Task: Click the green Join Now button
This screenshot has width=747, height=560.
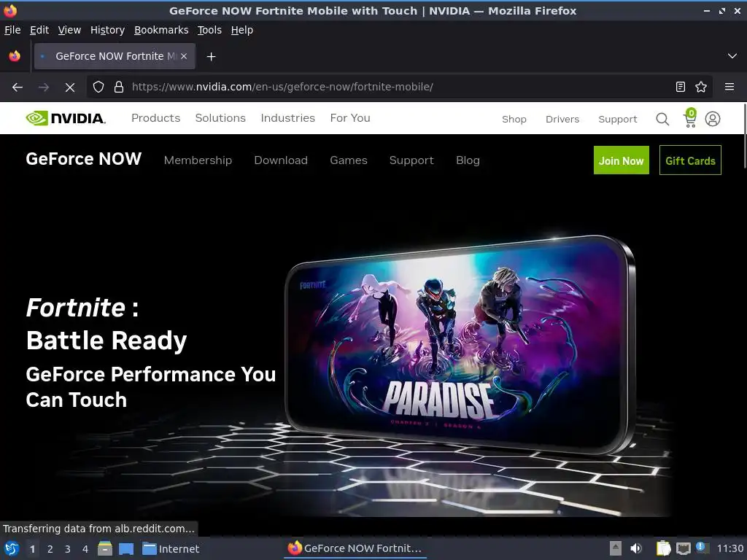Action: [x=622, y=160]
